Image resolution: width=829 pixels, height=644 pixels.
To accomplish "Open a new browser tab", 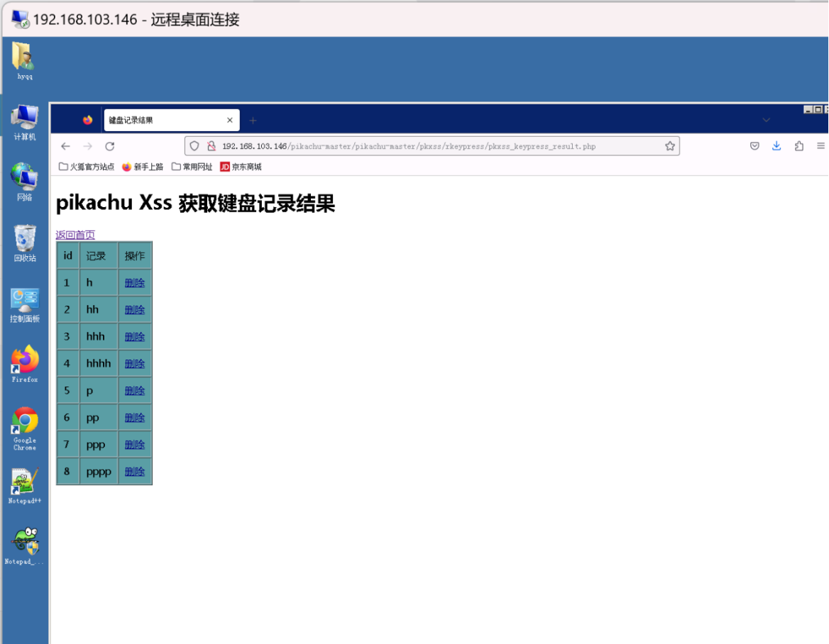I will pyautogui.click(x=253, y=120).
